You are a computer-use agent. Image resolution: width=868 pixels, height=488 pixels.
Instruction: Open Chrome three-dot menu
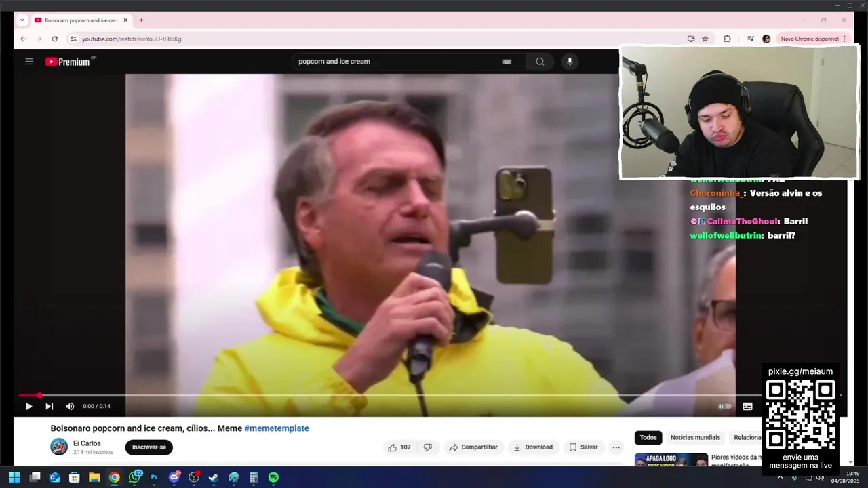(x=844, y=39)
